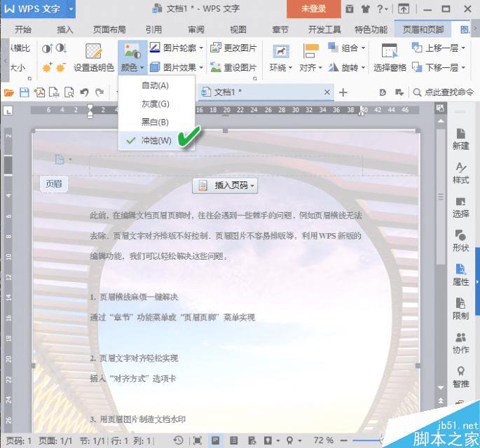Open Smart Recommend (智推) in right sidebar
Viewport: 480px width, 448px height.
click(x=460, y=377)
